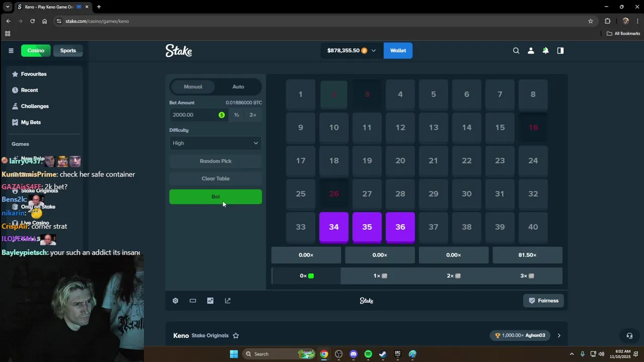
Task: Open live support headset icon
Action: (629, 335)
